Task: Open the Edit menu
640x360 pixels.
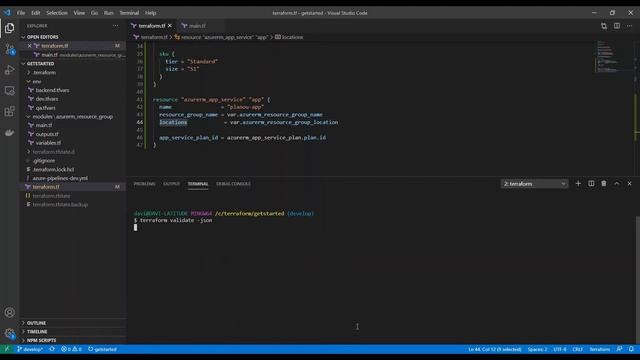Action: [36, 13]
